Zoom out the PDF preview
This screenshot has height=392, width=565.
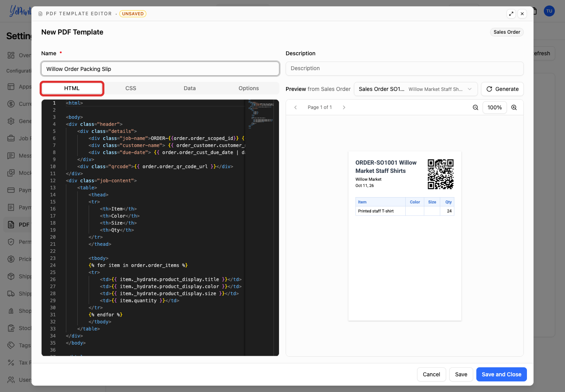[476, 107]
